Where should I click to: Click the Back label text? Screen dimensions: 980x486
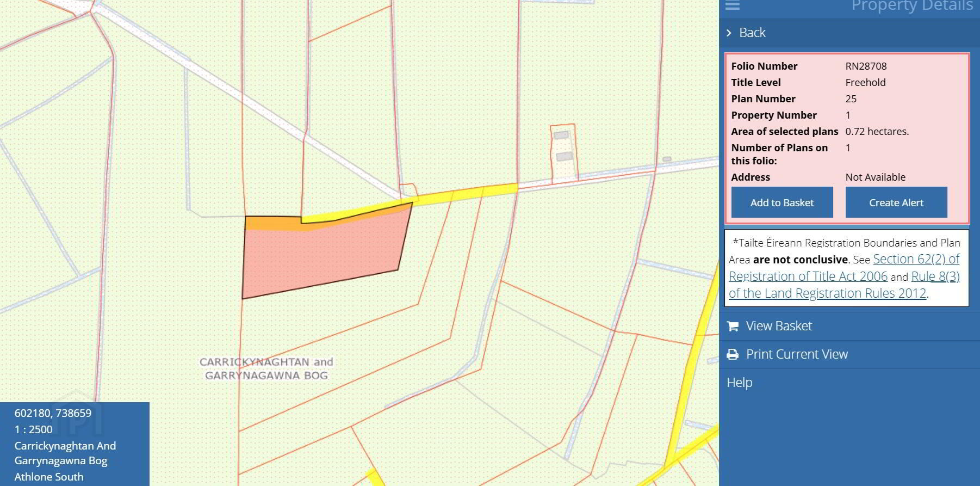click(x=752, y=33)
